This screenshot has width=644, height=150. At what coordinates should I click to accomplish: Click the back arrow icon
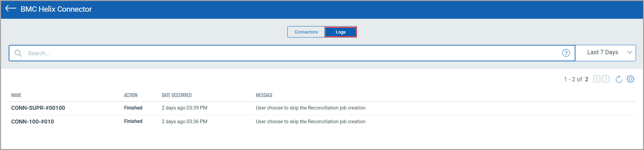click(x=11, y=9)
